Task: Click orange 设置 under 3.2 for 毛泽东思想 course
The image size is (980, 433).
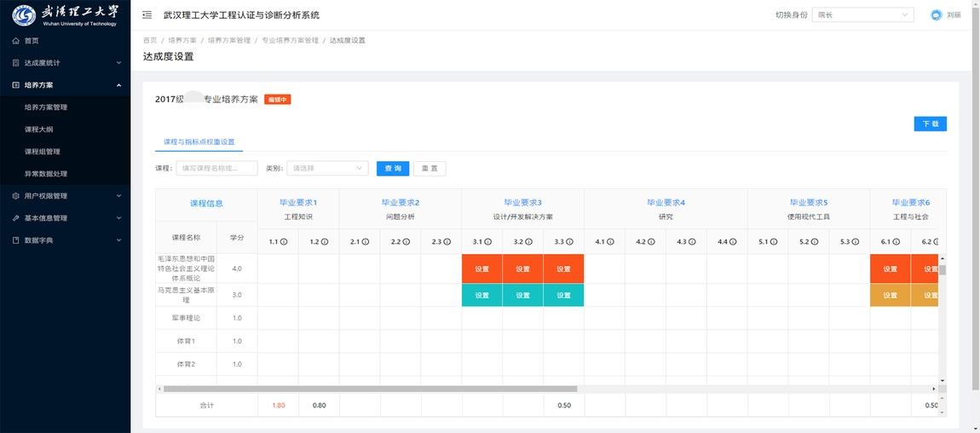Action: pos(523,268)
